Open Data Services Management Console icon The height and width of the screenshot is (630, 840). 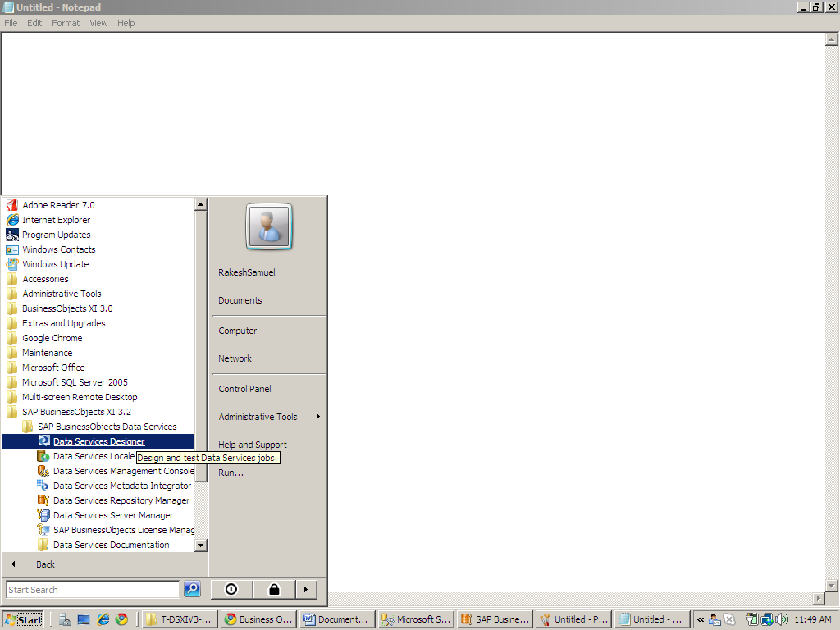[x=43, y=471]
